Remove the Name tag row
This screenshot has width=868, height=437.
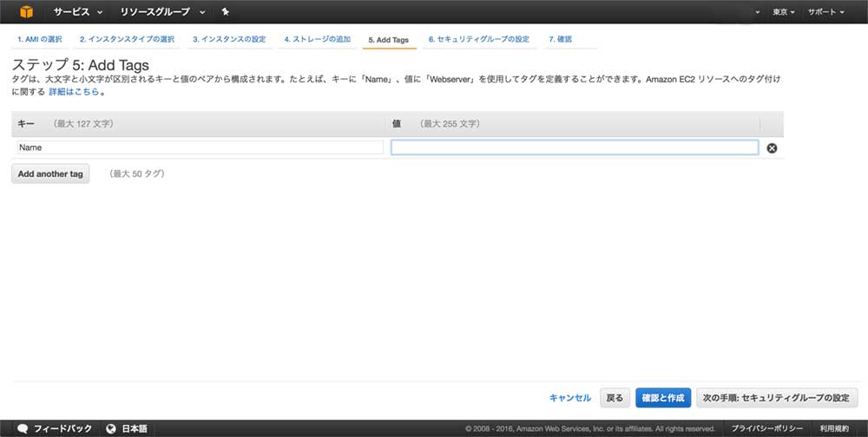point(772,148)
